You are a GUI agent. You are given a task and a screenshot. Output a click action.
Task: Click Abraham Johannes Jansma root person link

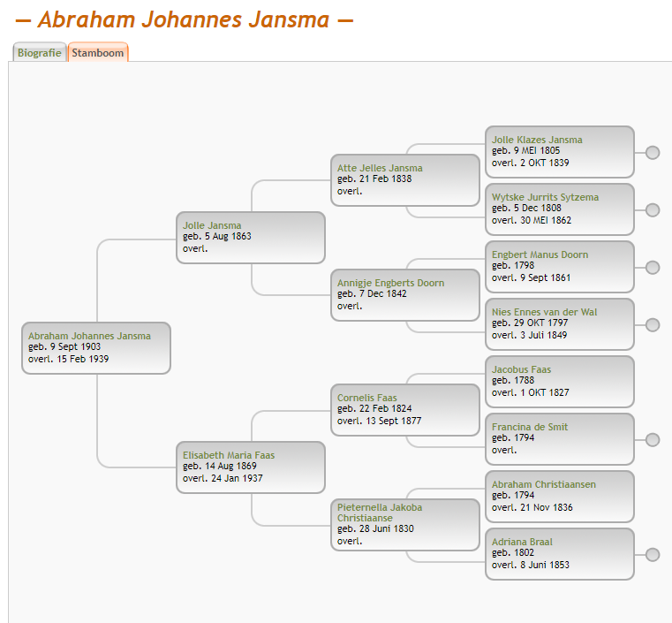(x=89, y=336)
